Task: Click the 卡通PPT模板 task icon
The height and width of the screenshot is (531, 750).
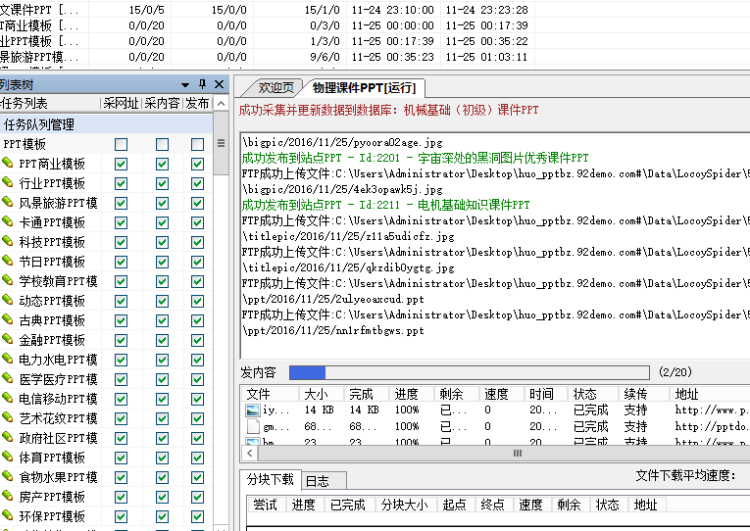Action: tap(8, 223)
